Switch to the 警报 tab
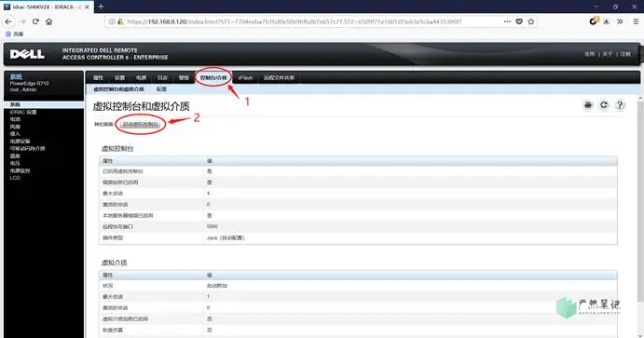 [x=184, y=77]
